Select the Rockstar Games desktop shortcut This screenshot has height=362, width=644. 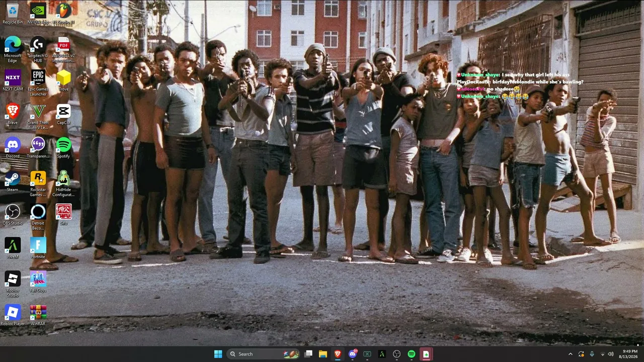(38, 184)
